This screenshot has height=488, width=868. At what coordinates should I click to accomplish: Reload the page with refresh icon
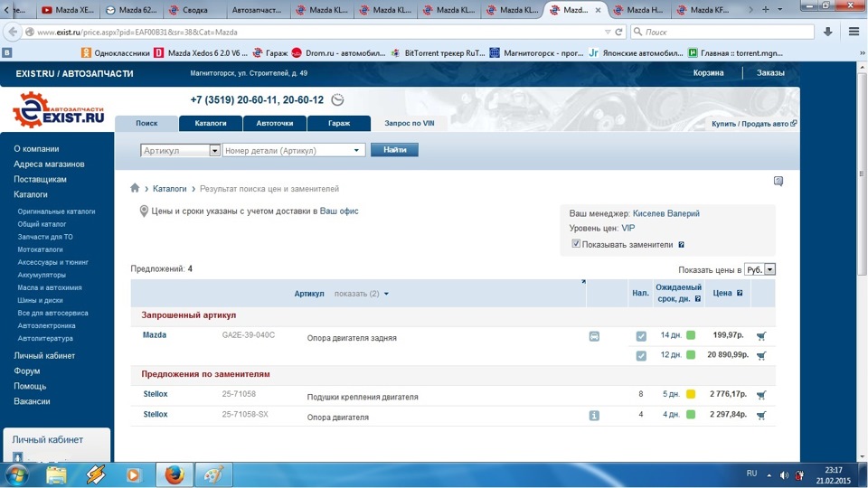coord(618,33)
